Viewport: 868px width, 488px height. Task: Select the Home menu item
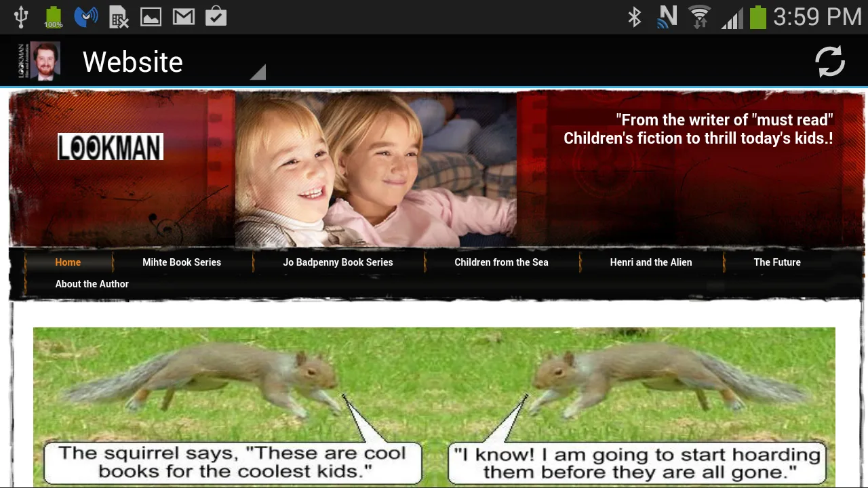[x=68, y=262]
